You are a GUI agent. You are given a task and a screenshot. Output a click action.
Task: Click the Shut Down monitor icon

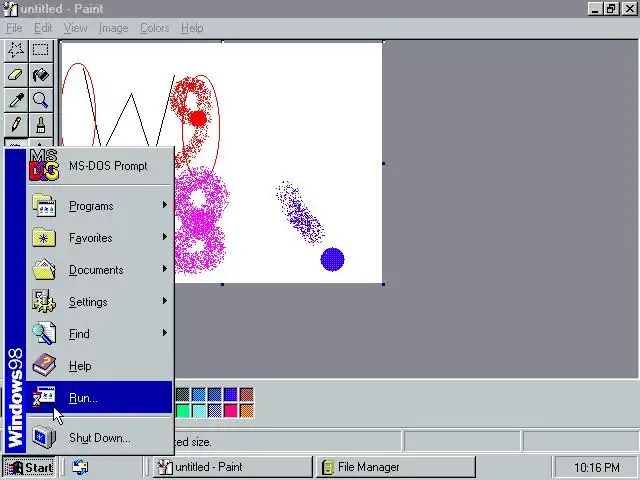44,437
